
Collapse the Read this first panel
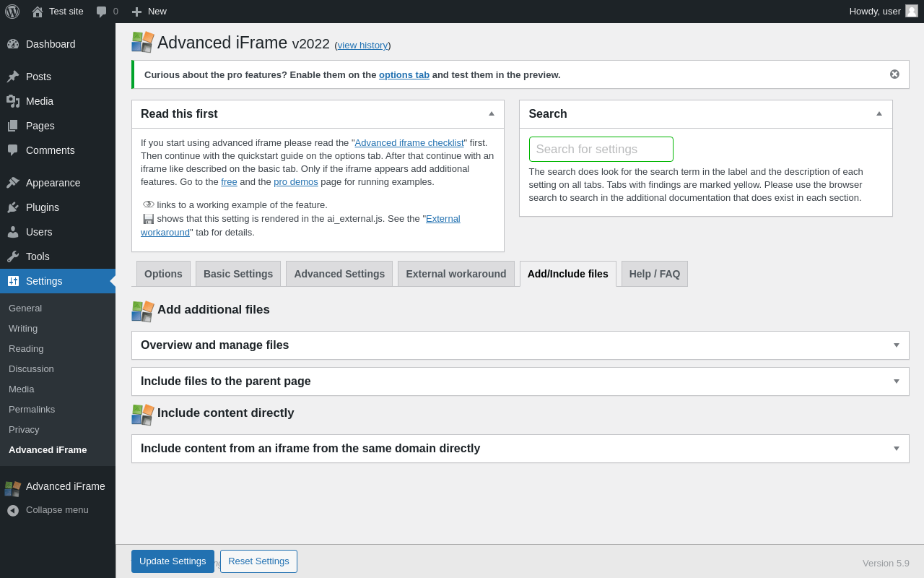(492, 113)
